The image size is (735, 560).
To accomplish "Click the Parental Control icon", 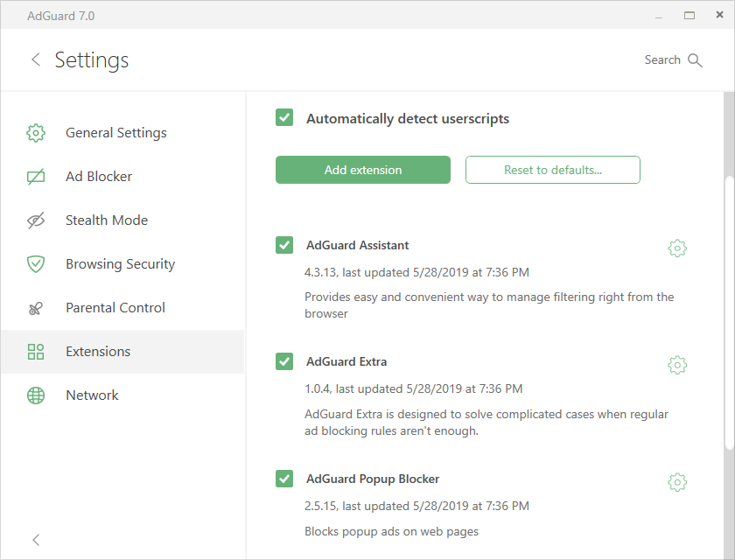I will pos(36,308).
